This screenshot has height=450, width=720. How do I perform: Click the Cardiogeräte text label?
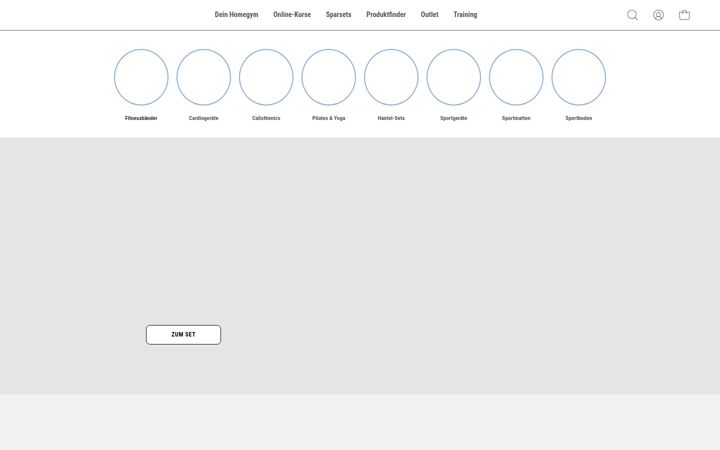point(203,118)
